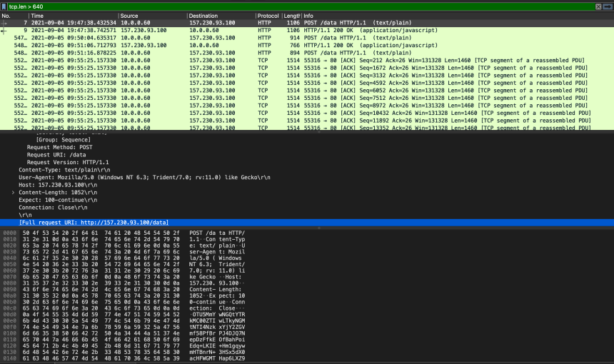
Task: Select the Connection: Close line
Action: tap(53, 208)
